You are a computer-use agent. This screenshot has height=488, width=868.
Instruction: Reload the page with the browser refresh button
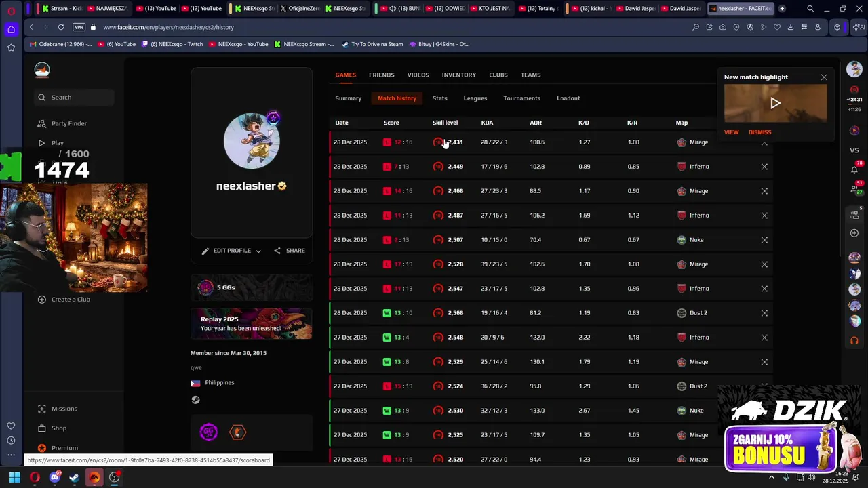point(61,27)
